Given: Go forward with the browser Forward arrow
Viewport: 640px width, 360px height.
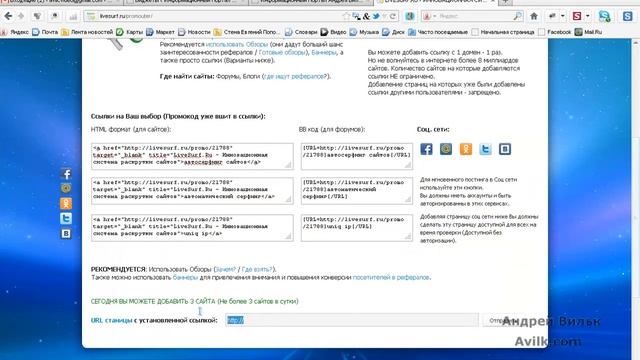Looking at the screenshot, I should pyautogui.click(x=21, y=16).
